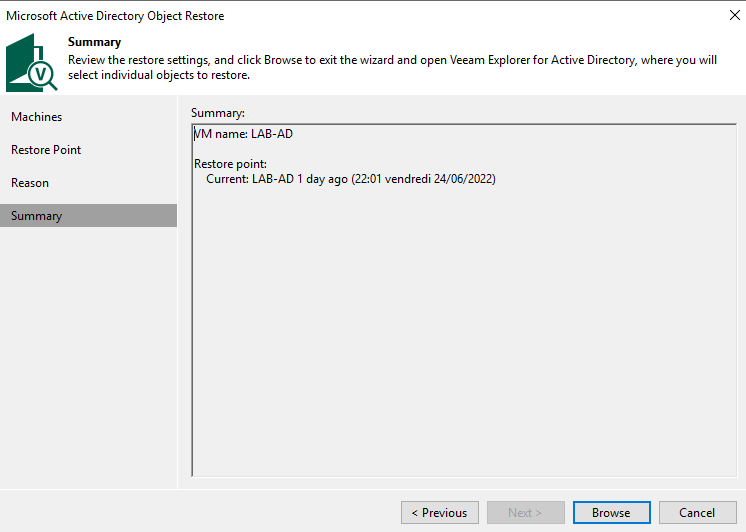
Task: Click Browse to open Veeam Explorer
Action: (611, 512)
